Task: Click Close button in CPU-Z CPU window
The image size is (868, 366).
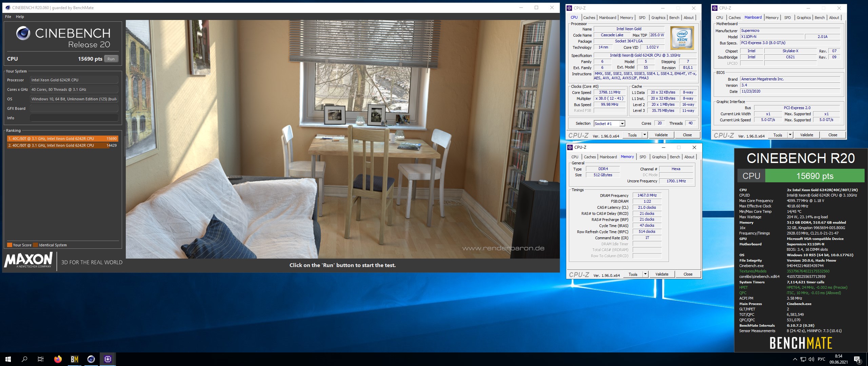Action: click(x=687, y=135)
